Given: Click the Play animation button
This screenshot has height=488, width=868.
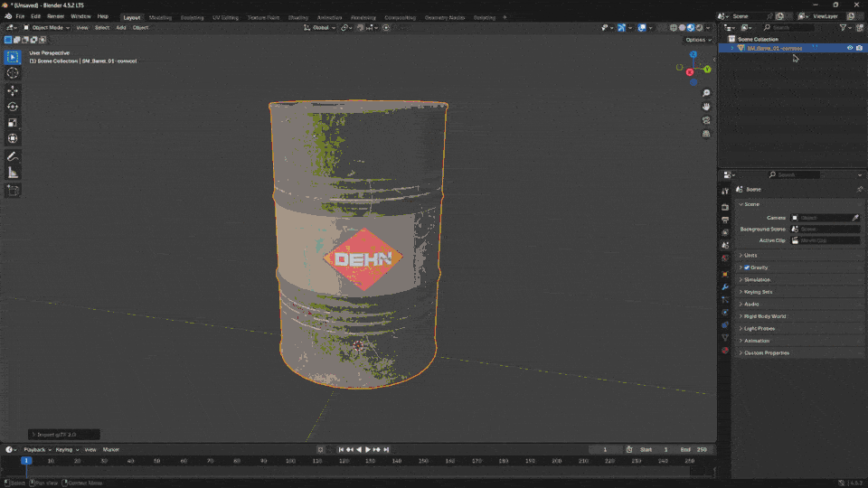Looking at the screenshot, I should pos(368,450).
